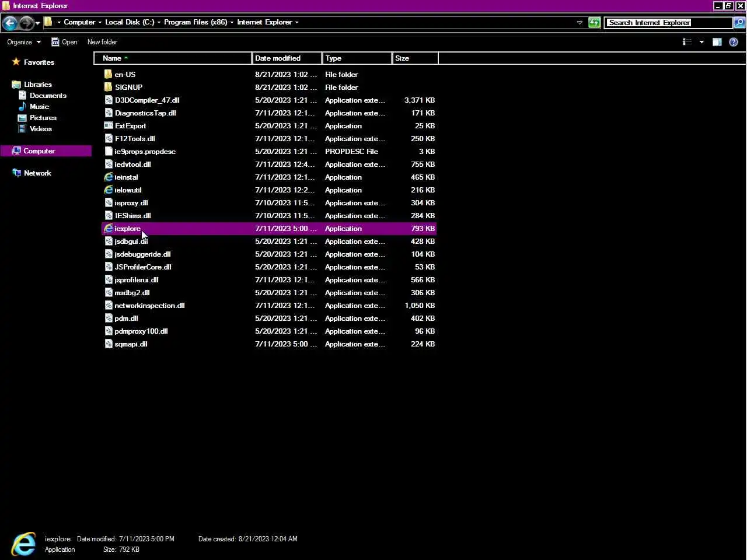Expand the Program Files (x86) breadcrumb arrow
The height and width of the screenshot is (560, 747).
tap(232, 23)
